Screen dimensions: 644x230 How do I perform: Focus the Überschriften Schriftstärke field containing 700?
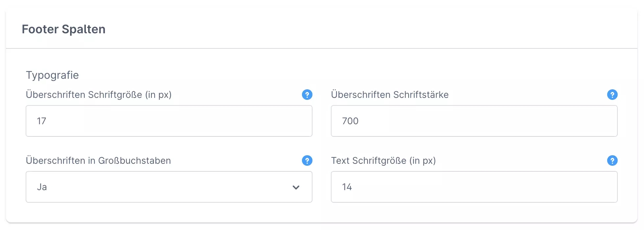point(474,121)
